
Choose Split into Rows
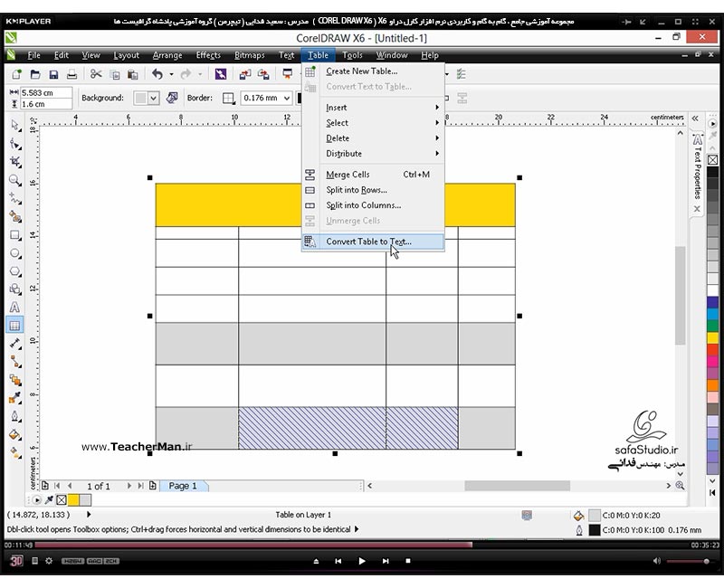tap(373, 190)
